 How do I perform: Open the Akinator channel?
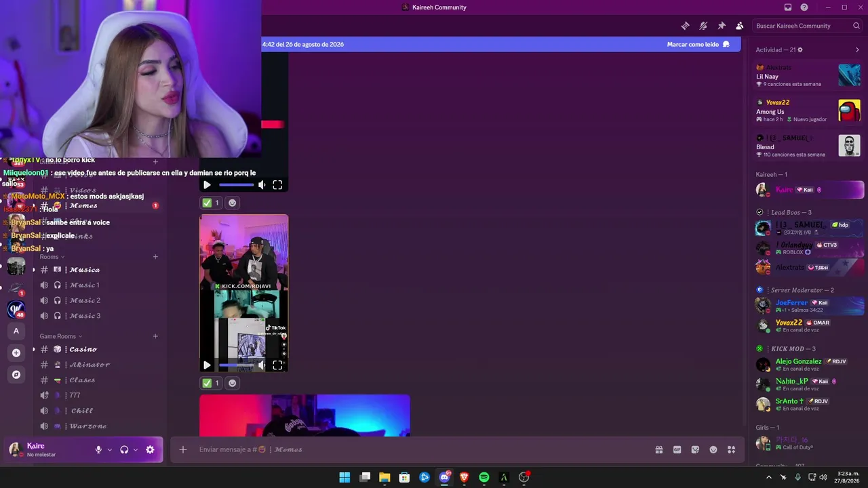coord(100,365)
